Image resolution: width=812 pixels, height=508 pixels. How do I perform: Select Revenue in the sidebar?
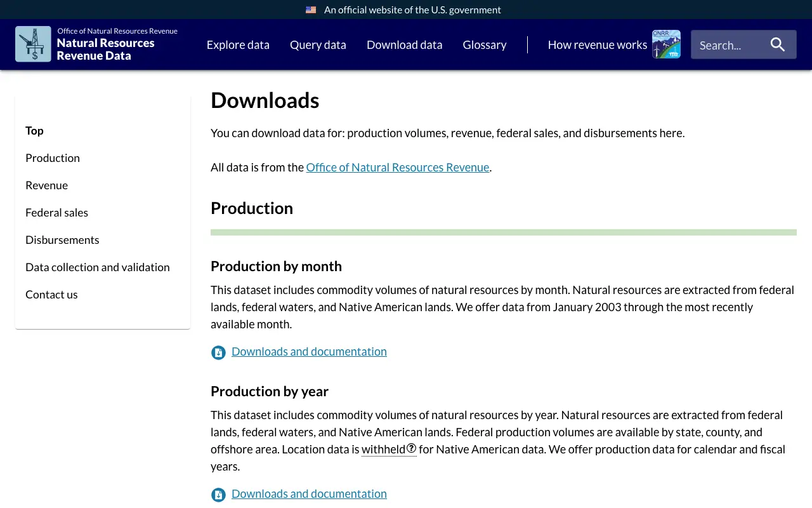tap(46, 185)
